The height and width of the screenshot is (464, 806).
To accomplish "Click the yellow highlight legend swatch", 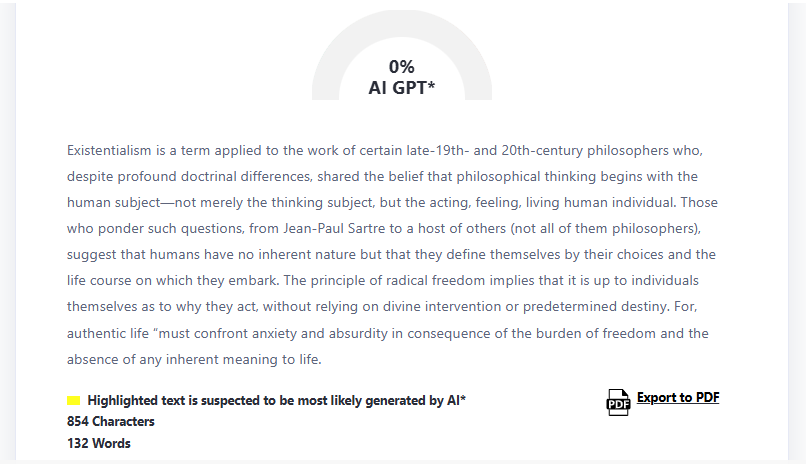I will pyautogui.click(x=74, y=401).
